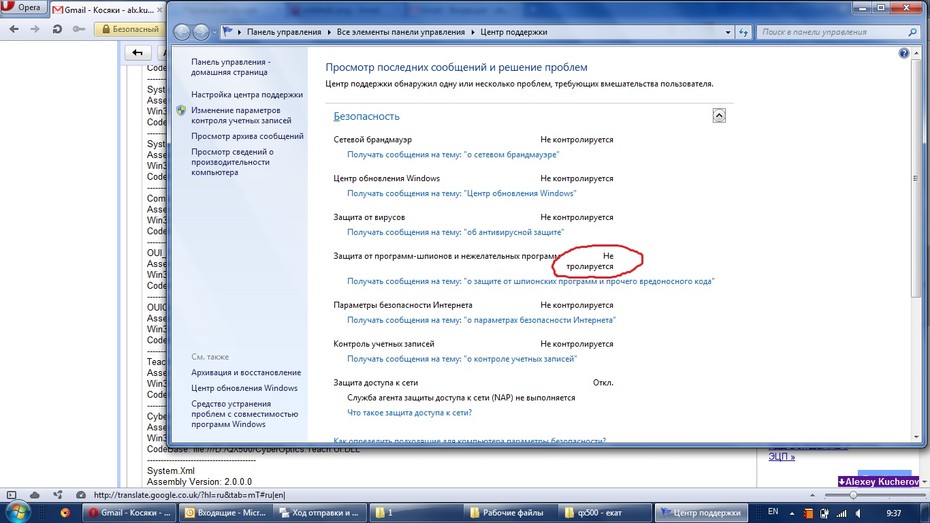Click the search magnifier in control panel
This screenshot has height=523, width=930.
pos(912,32)
